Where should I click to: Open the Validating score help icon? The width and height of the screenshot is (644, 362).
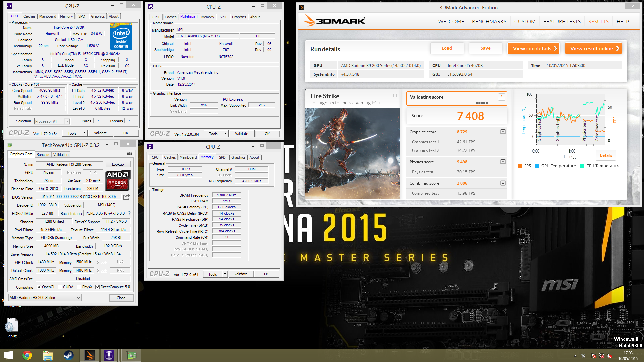coord(501,97)
